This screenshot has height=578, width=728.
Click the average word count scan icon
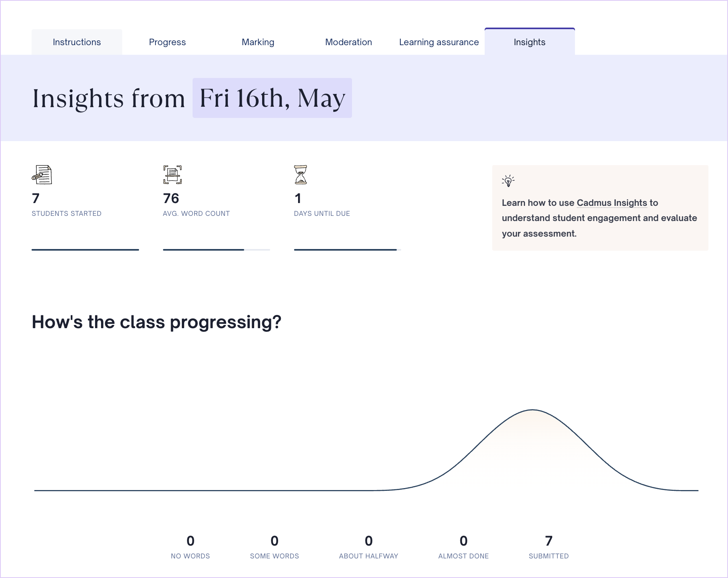pos(173,175)
